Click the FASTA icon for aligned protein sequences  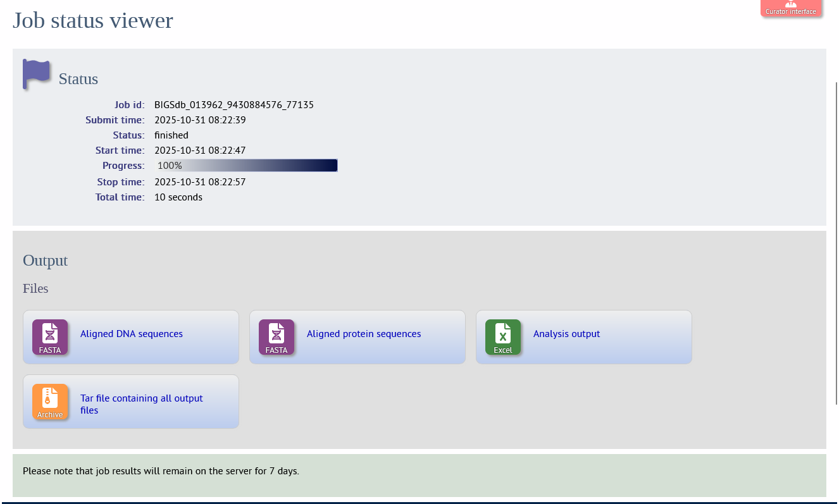point(277,337)
